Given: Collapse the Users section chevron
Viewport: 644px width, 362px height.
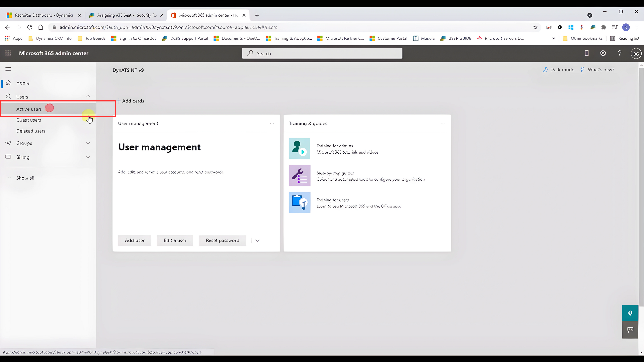Looking at the screenshot, I should tap(88, 96).
